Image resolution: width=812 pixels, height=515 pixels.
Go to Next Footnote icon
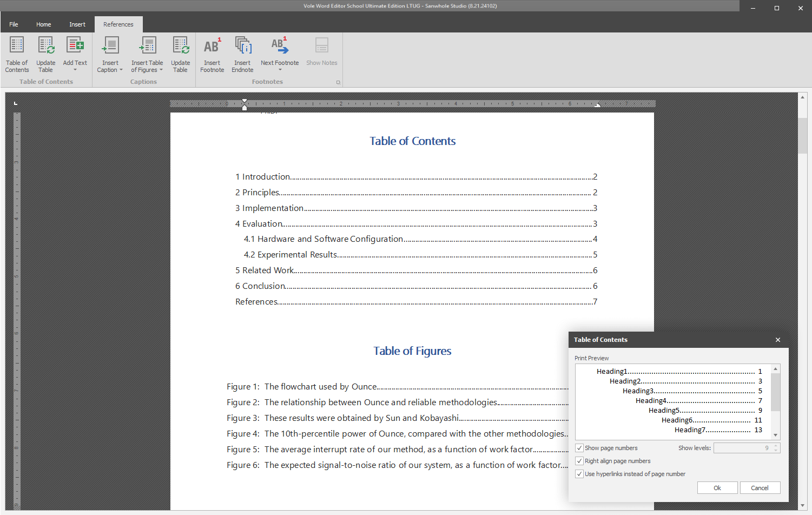point(280,46)
